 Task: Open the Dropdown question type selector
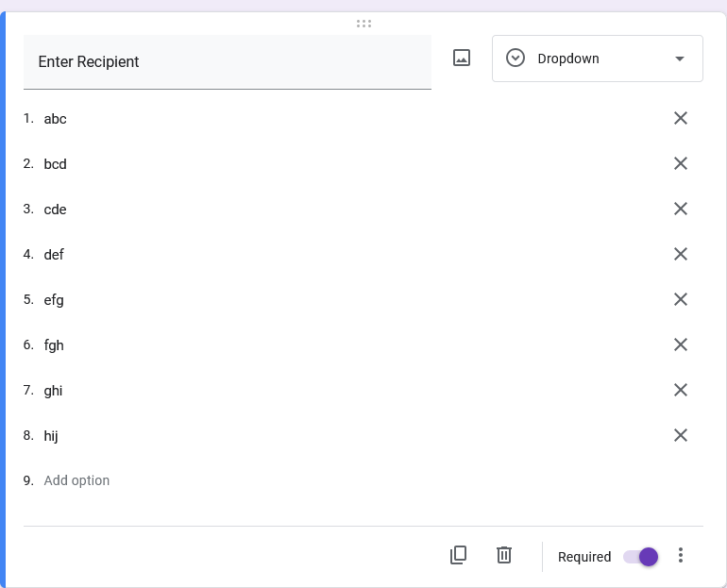[x=597, y=59]
